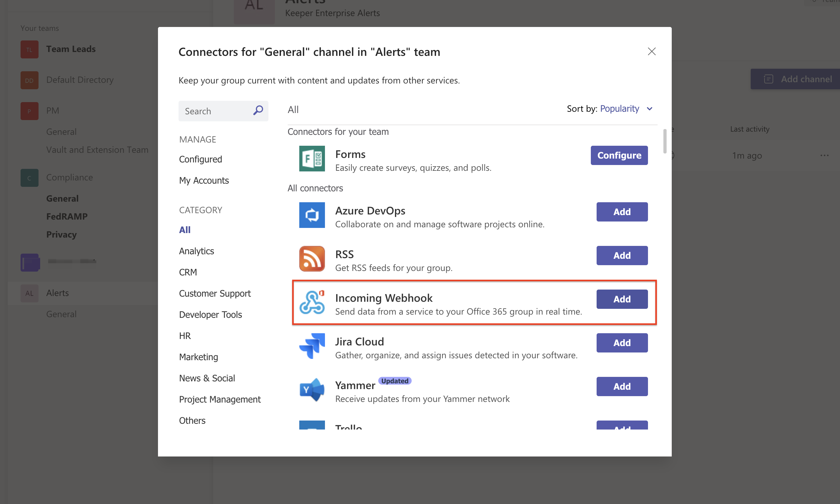Focus the connector Search field
This screenshot has height=504, width=840.
click(216, 111)
